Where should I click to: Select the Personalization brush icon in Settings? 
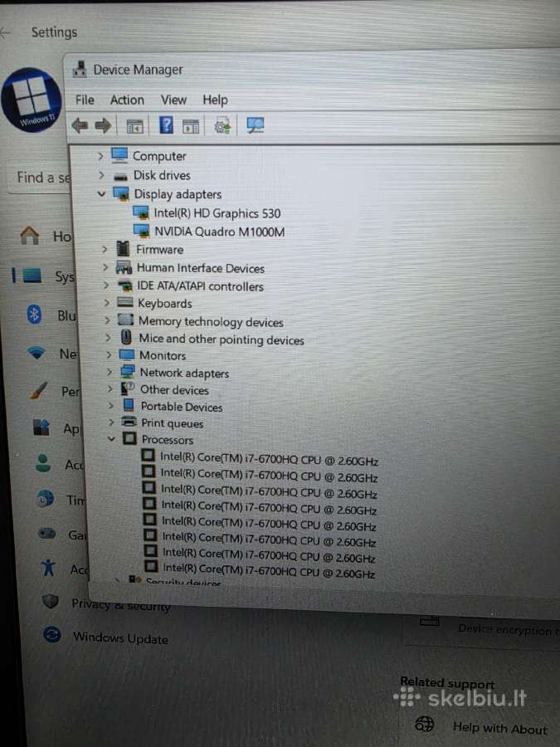point(39,390)
